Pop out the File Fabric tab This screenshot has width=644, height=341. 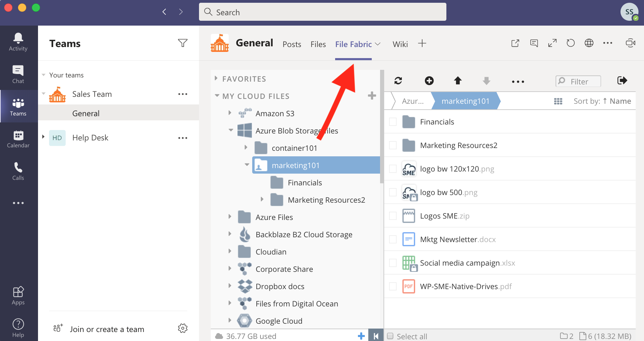point(515,43)
